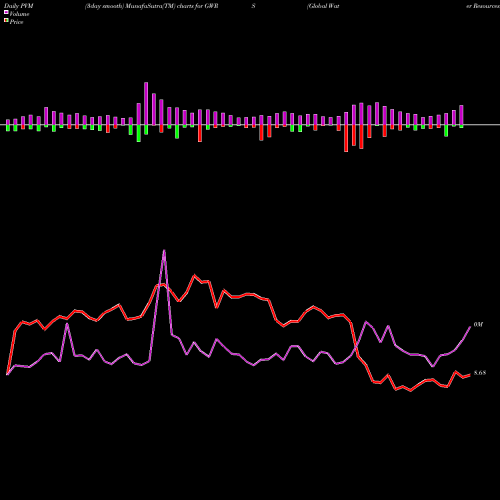Click the '8.68' price end label
Screen dimensions: 500x500
480,373
